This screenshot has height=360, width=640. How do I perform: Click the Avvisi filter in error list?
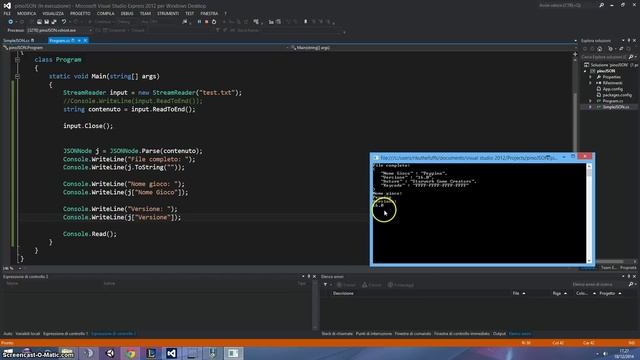point(372,284)
